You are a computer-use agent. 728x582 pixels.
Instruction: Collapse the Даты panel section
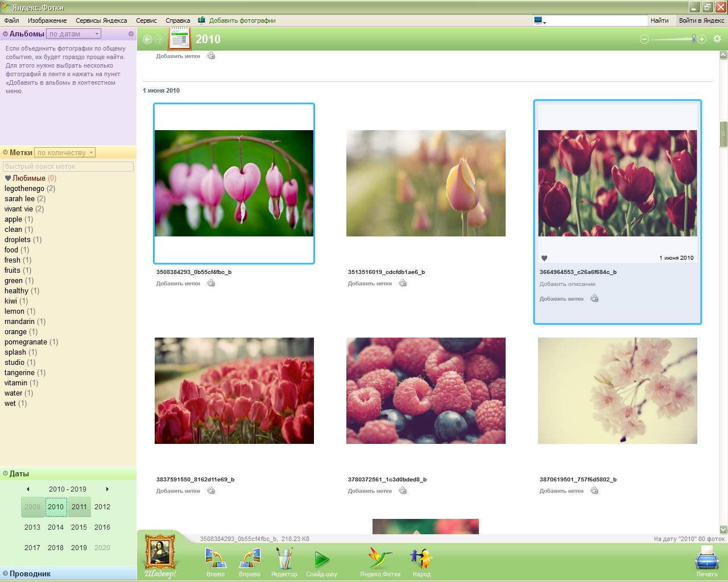coord(6,473)
